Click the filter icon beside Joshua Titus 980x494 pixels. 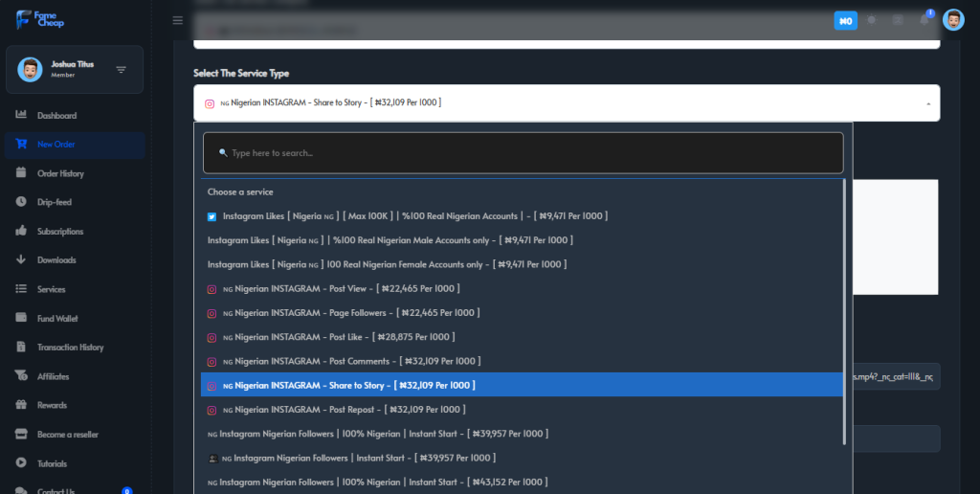122,70
